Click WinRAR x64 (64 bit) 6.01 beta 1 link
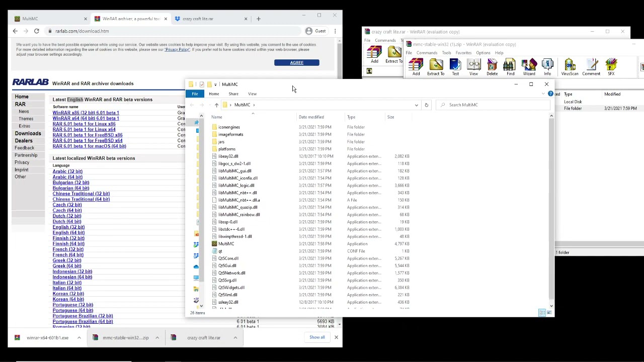This screenshot has width=644, height=362. (x=86, y=119)
